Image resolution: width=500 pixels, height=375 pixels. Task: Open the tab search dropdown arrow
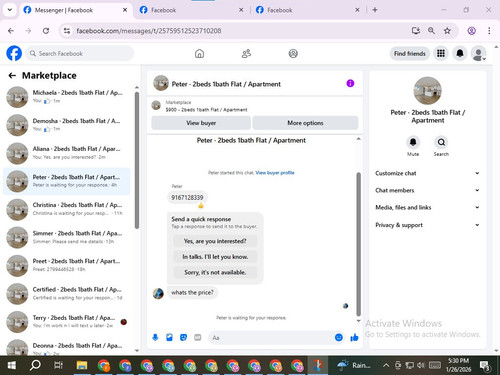coord(10,10)
